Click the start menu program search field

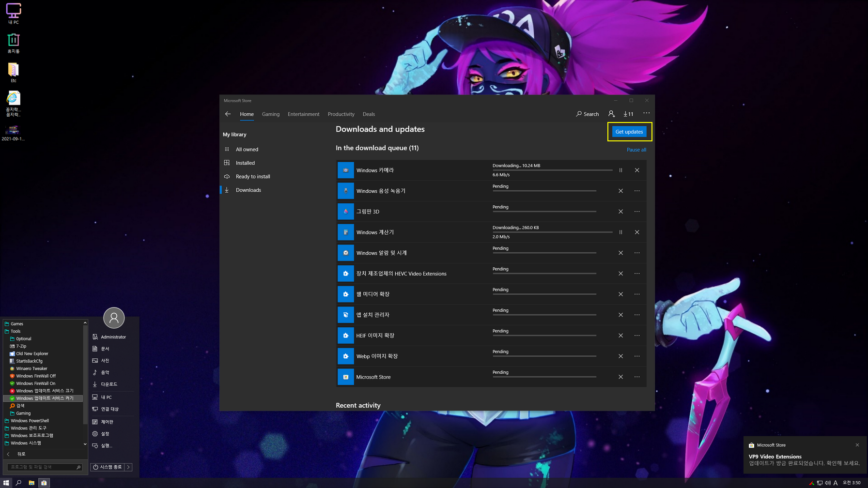45,467
